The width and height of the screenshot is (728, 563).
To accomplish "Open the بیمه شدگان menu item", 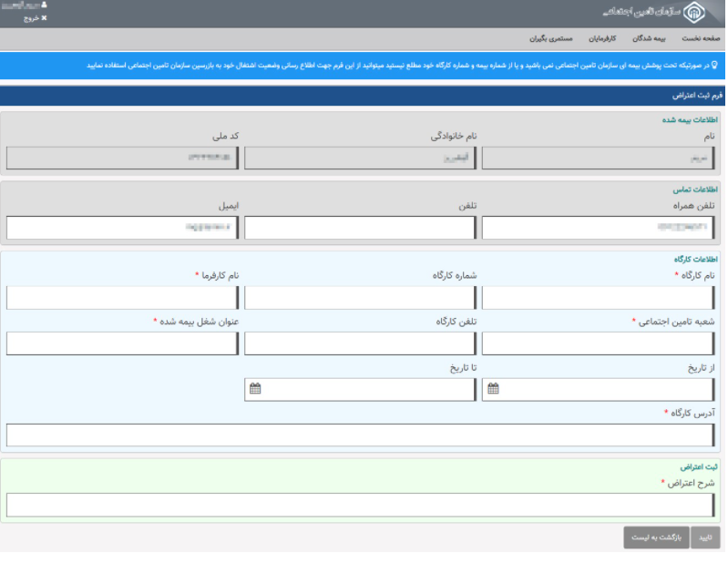I will coord(649,38).
